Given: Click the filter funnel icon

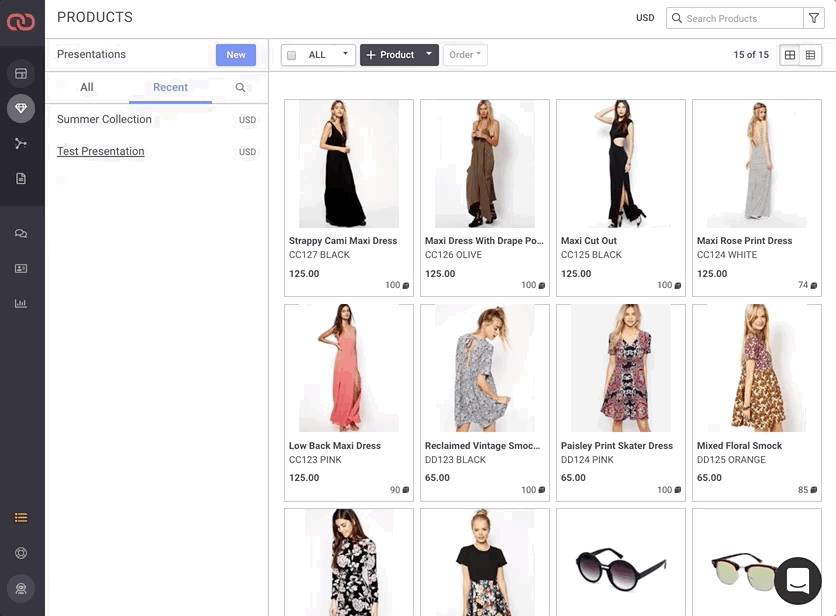Looking at the screenshot, I should coord(814,18).
